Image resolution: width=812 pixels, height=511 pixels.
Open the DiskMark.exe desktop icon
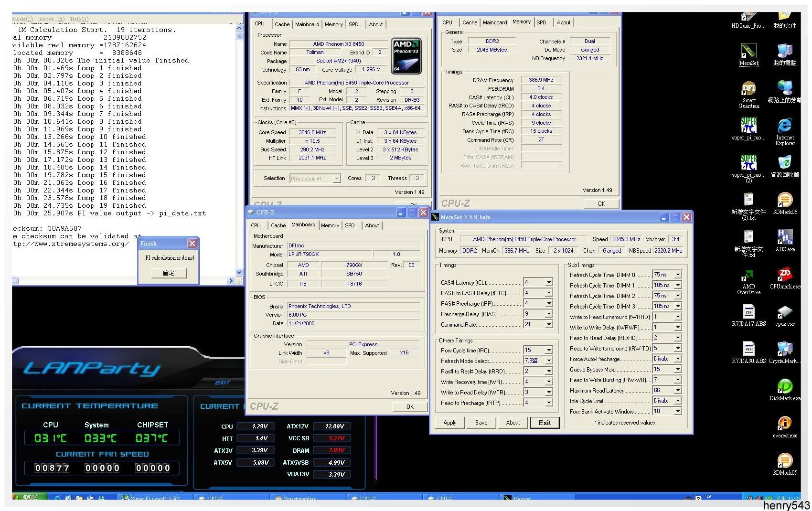point(785,389)
